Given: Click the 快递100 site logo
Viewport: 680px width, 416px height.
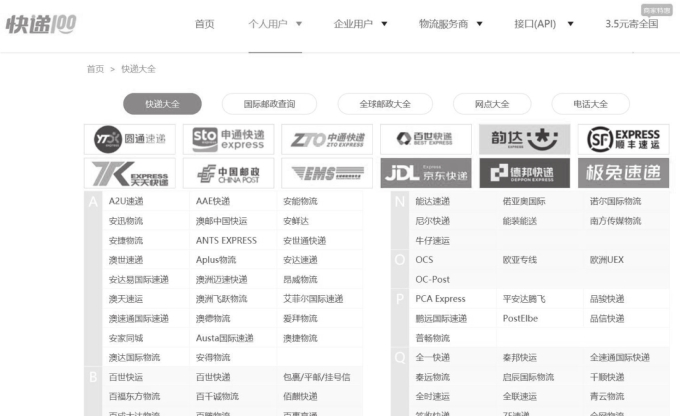Looking at the screenshot, I should 41,24.
